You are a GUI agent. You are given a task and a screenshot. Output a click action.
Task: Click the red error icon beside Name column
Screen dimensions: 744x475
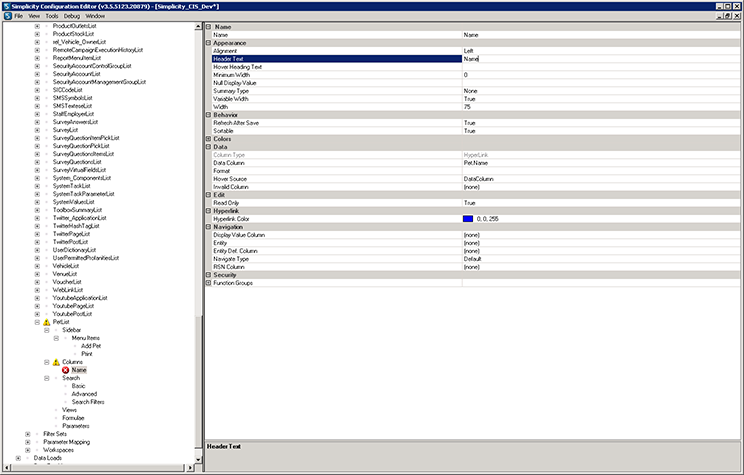click(x=65, y=370)
